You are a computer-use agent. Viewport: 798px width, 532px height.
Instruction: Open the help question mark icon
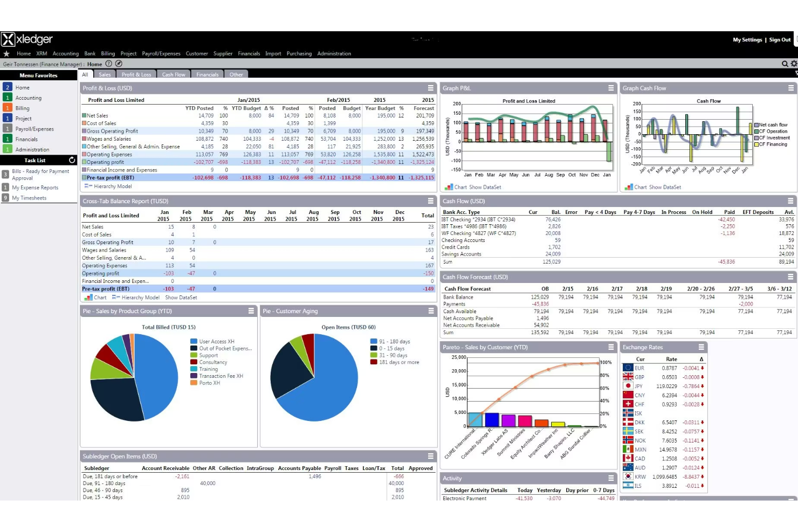(108, 64)
